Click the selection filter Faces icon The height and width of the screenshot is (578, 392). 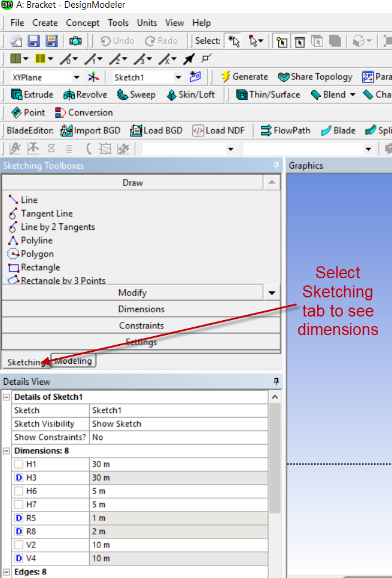317,41
